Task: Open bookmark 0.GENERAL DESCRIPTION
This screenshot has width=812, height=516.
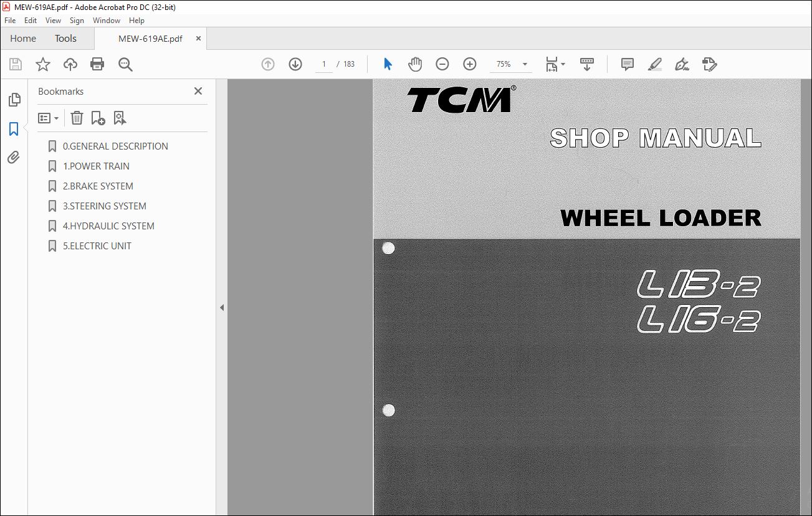Action: (115, 146)
